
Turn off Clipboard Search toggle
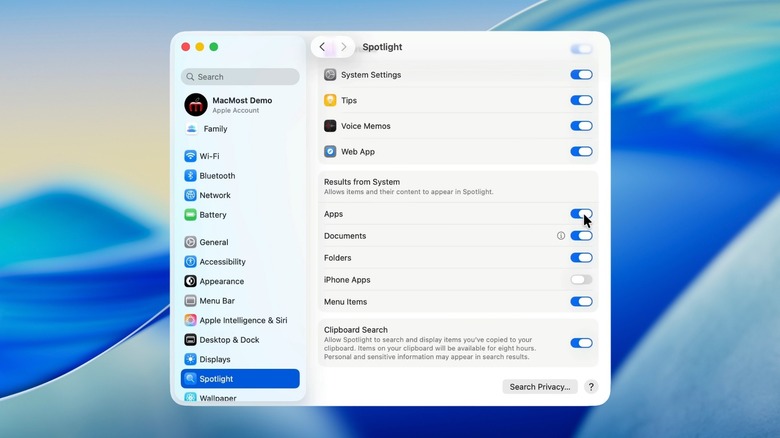pyautogui.click(x=581, y=343)
